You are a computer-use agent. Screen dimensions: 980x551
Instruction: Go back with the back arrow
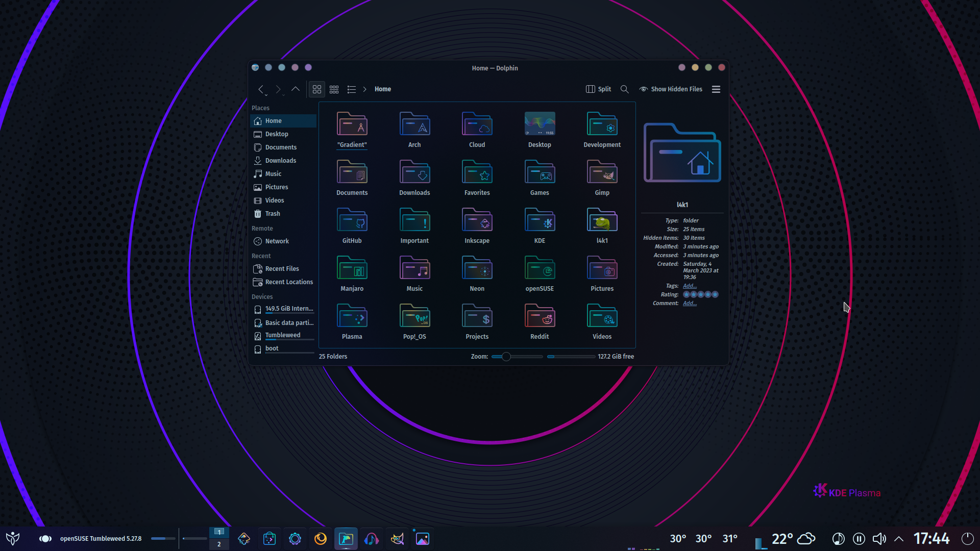click(x=261, y=89)
